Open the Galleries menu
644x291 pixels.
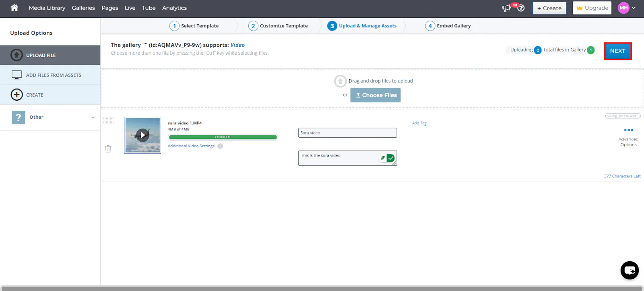83,8
